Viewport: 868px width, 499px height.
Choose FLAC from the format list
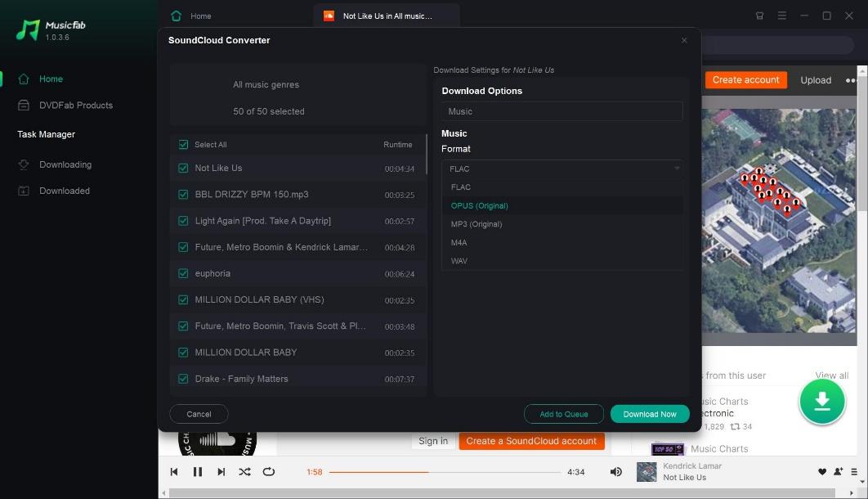[x=562, y=187]
